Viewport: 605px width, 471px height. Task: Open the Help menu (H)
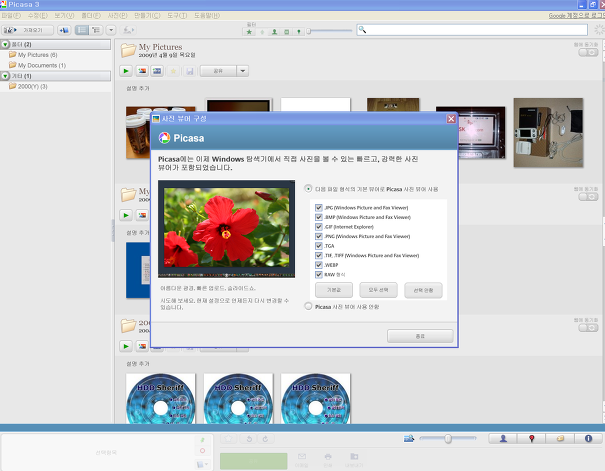point(207,15)
